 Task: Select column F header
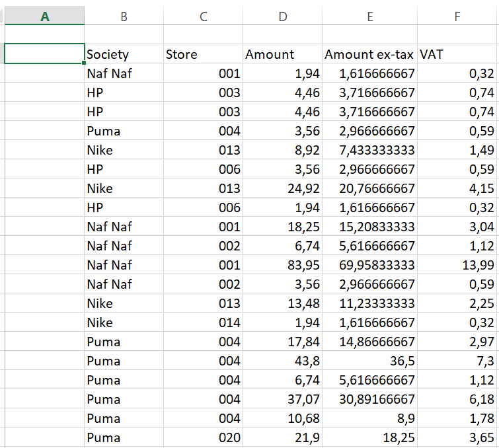click(457, 16)
